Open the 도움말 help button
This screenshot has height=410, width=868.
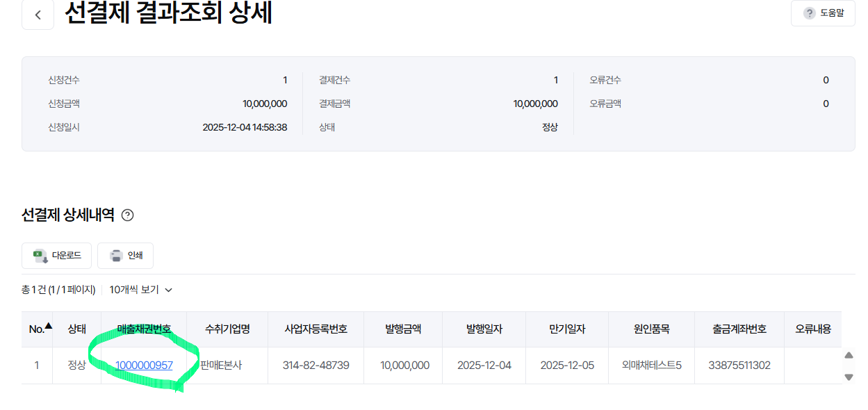823,13
